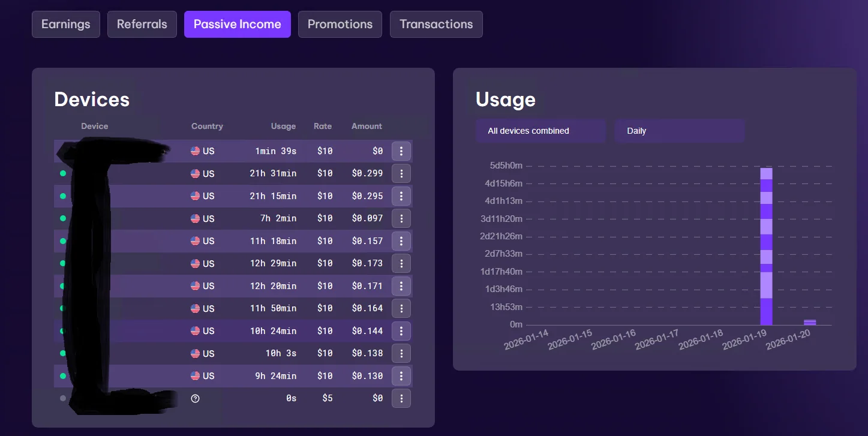Open three-dot menu for 1min 39s device
Image resolution: width=868 pixels, height=436 pixels.
pyautogui.click(x=401, y=151)
